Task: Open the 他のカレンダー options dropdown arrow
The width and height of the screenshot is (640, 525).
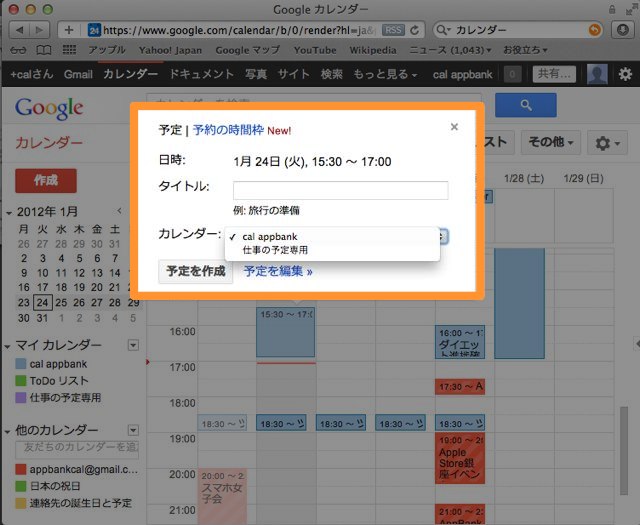Action: [133, 430]
